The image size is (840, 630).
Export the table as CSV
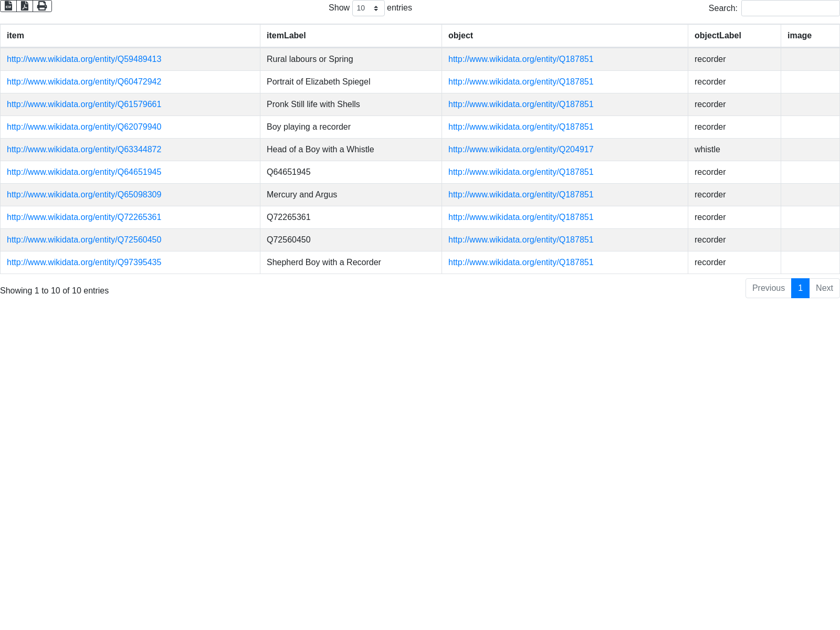point(8,6)
